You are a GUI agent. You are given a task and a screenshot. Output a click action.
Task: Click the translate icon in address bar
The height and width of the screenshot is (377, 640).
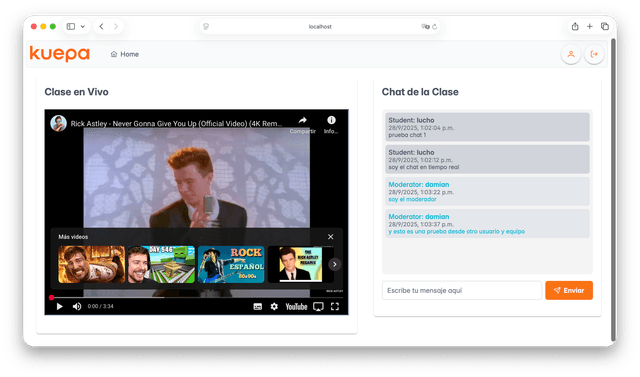[425, 27]
